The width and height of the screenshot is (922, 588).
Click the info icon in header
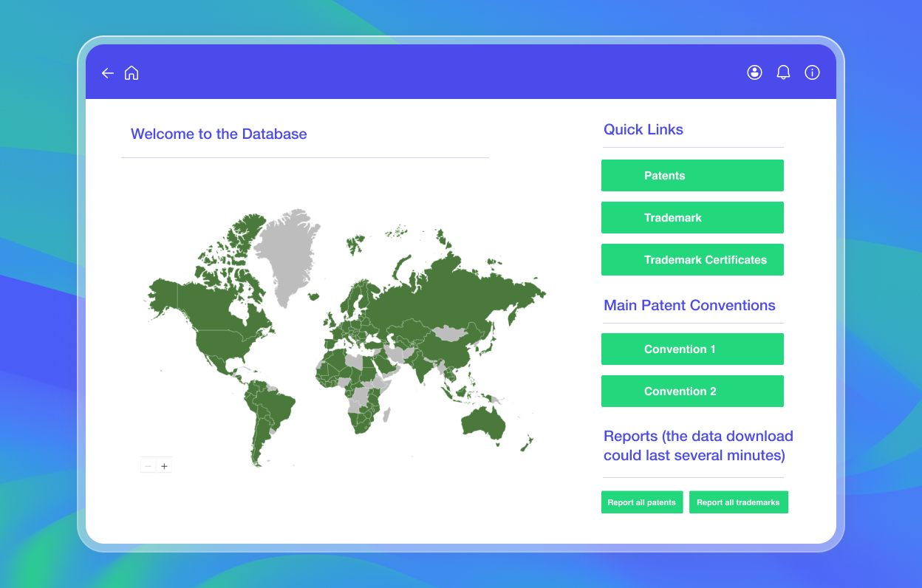812,72
